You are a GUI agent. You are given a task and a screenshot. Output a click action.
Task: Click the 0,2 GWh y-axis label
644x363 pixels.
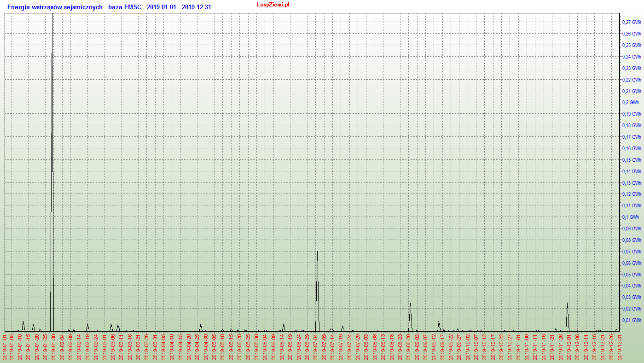point(630,102)
